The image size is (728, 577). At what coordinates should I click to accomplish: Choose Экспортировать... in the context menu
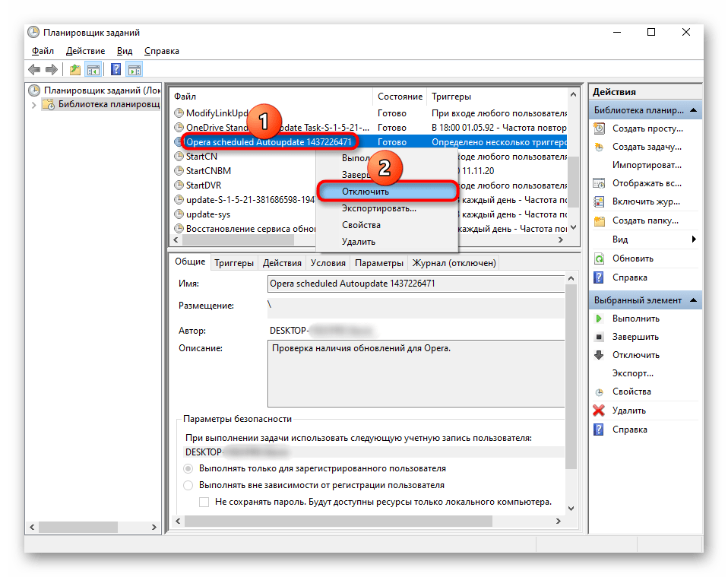tap(387, 208)
